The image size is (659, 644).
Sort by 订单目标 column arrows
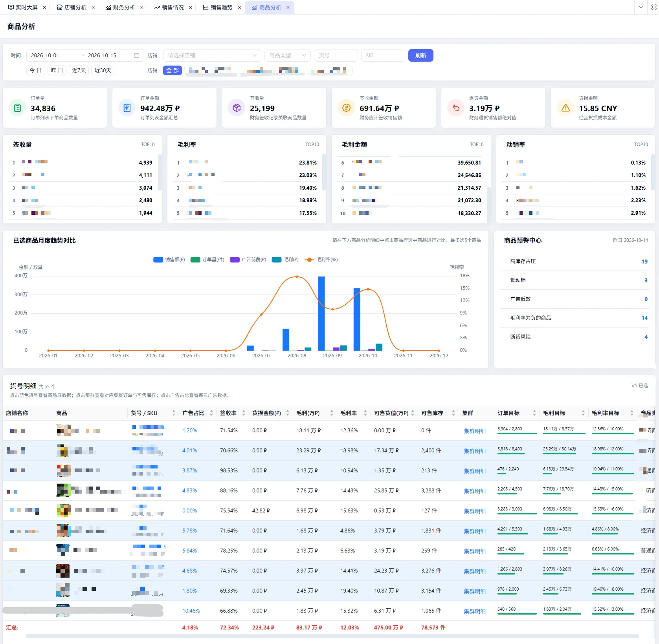click(534, 413)
